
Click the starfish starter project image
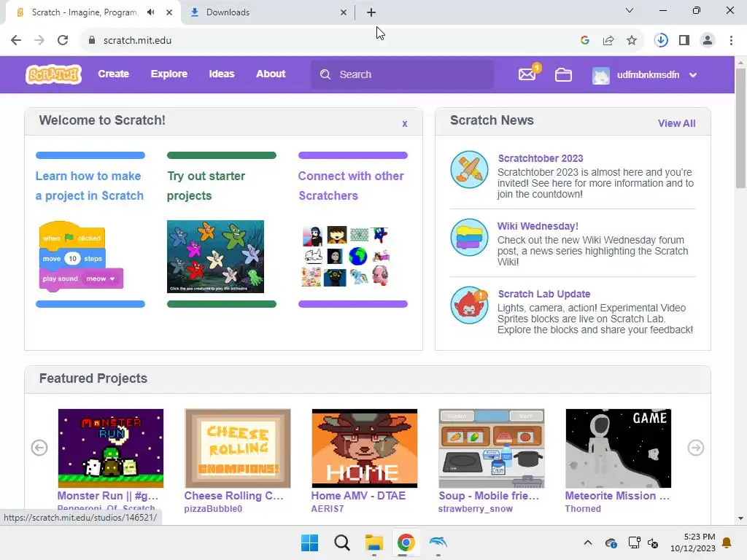click(215, 256)
